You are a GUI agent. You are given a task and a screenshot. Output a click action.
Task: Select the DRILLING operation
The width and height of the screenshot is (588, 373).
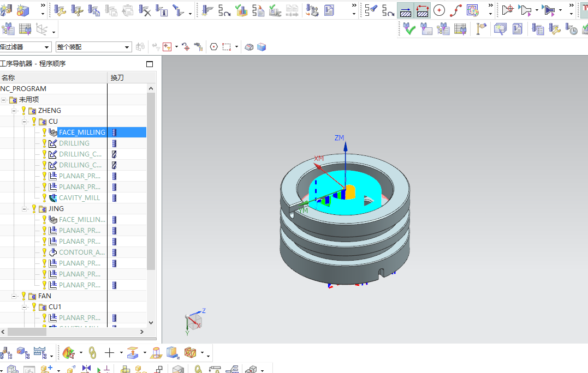point(74,143)
